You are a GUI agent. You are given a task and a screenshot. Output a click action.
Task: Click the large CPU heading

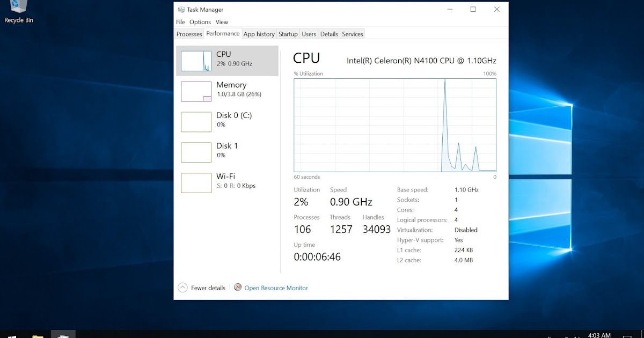click(x=306, y=58)
